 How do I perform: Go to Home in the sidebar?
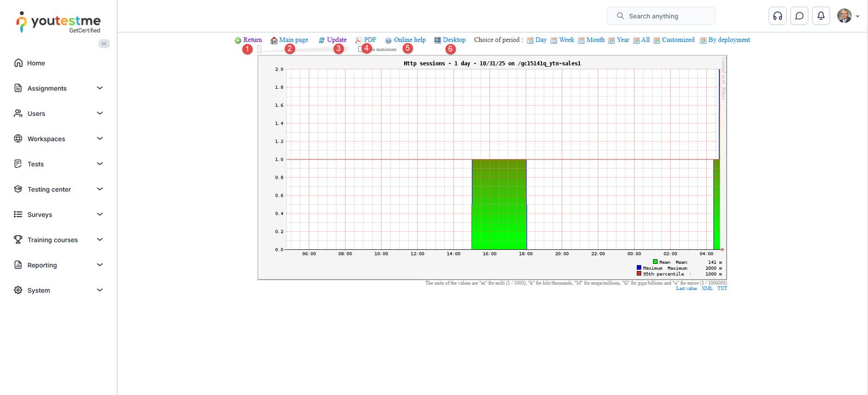click(x=36, y=63)
